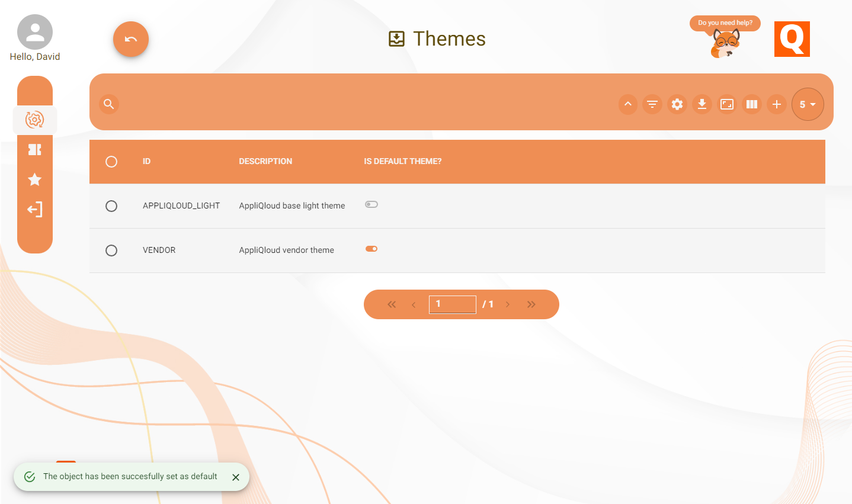Image resolution: width=852 pixels, height=504 pixels.
Task: Disable default theme for VENDOR
Action: [371, 249]
